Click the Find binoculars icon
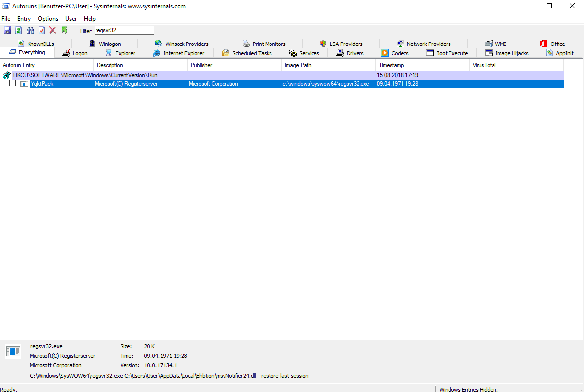 pyautogui.click(x=30, y=30)
